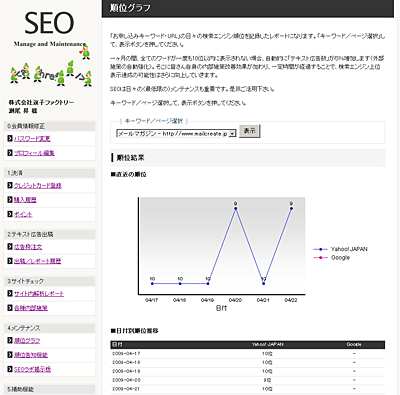Screen dimensions: 400x395
Task: Click arrow icon beside クレジットカード登録
Action: 10,185
